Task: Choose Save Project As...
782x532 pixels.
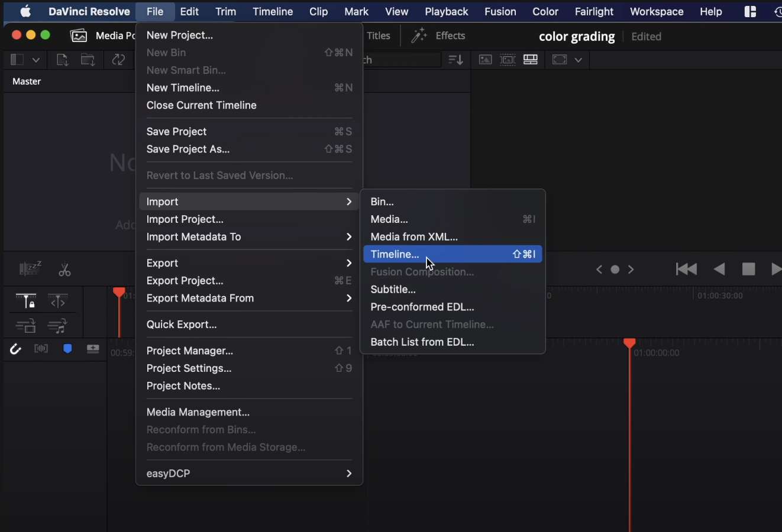Action: tap(249, 149)
